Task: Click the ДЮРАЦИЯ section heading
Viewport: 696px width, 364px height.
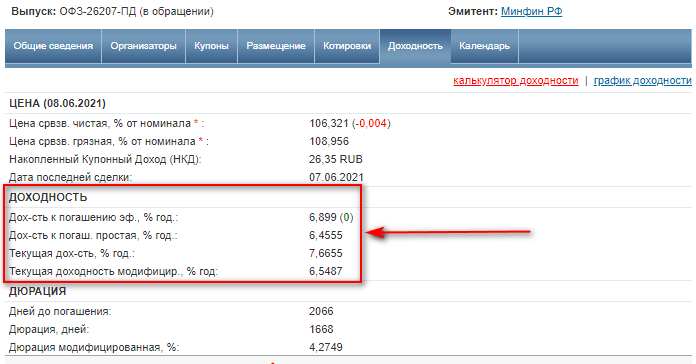Action: click(x=37, y=291)
